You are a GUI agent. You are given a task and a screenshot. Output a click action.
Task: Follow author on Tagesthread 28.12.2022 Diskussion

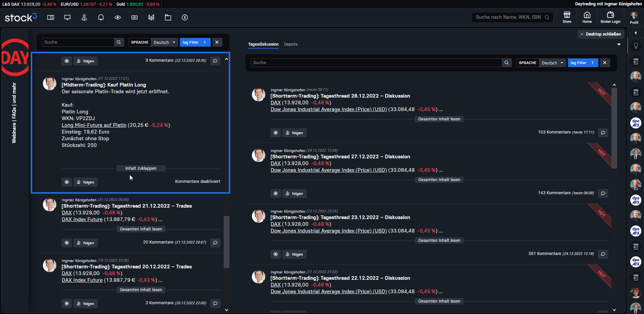click(294, 133)
